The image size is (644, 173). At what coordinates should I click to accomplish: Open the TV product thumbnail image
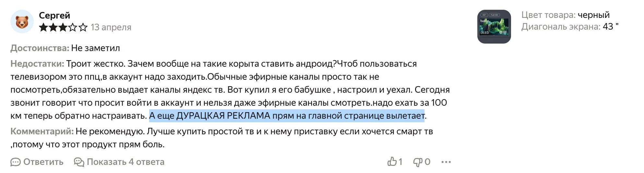(x=494, y=27)
